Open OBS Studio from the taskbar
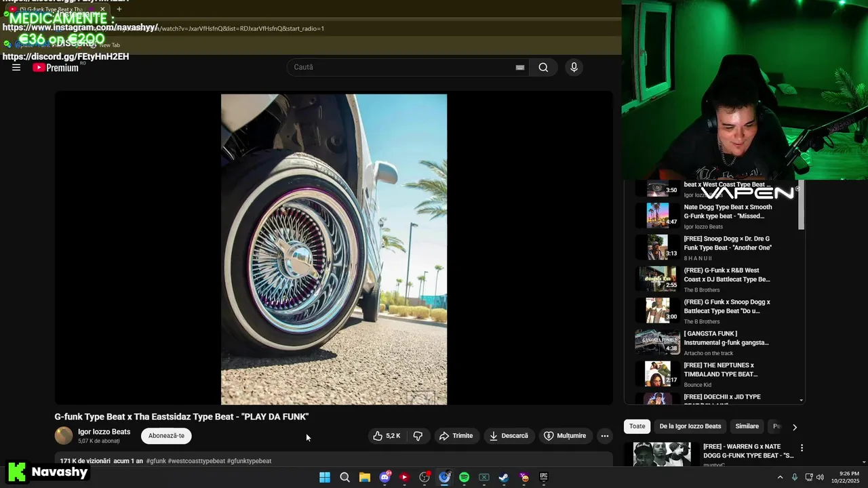Image resolution: width=868 pixels, height=488 pixels. (425, 477)
